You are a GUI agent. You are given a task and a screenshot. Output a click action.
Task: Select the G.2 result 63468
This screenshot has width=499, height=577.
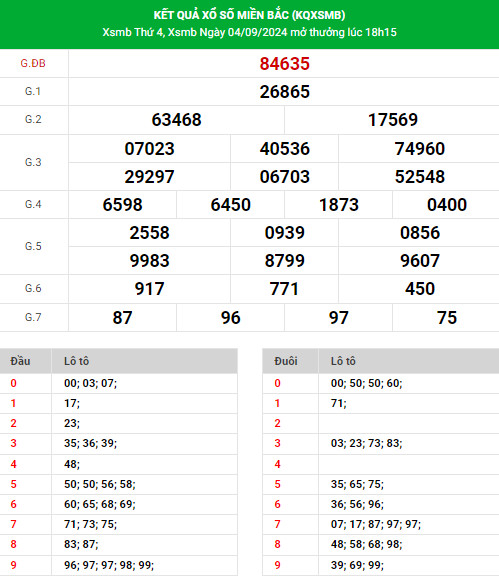pyautogui.click(x=176, y=120)
